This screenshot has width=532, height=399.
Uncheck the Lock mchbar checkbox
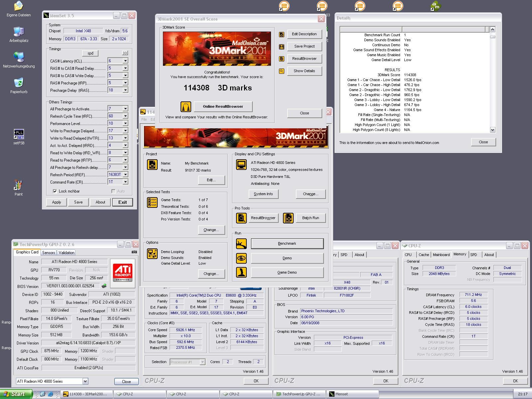(55, 191)
